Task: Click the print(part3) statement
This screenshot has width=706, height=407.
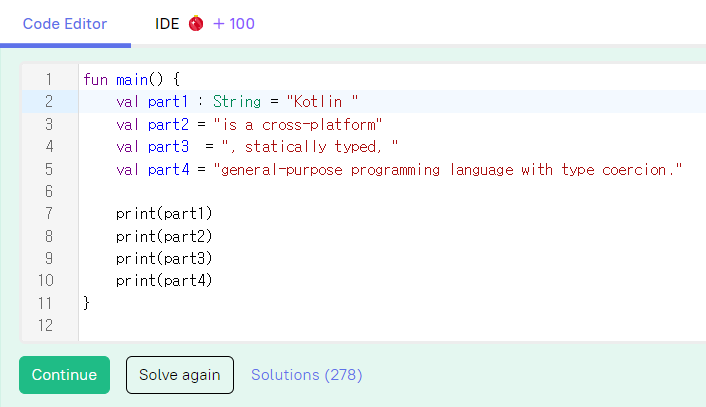Action: (164, 258)
